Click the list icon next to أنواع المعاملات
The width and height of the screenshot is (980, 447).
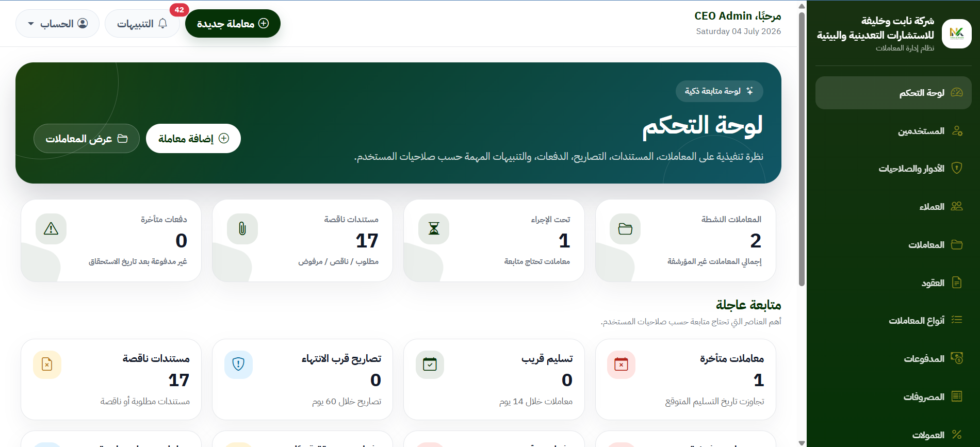coord(957,320)
